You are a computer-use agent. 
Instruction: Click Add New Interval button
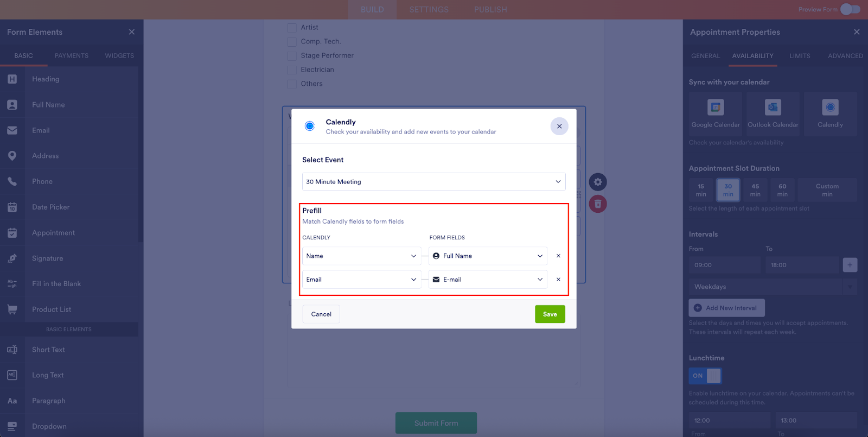727,308
